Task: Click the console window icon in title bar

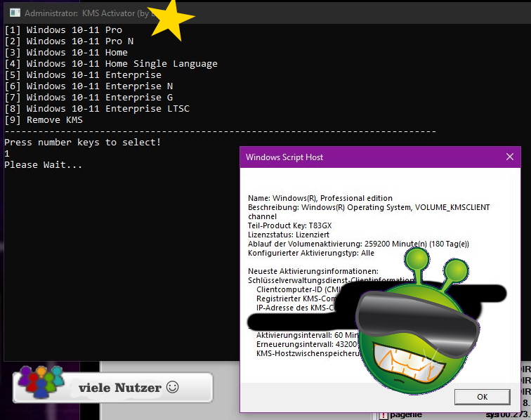Action: point(14,13)
